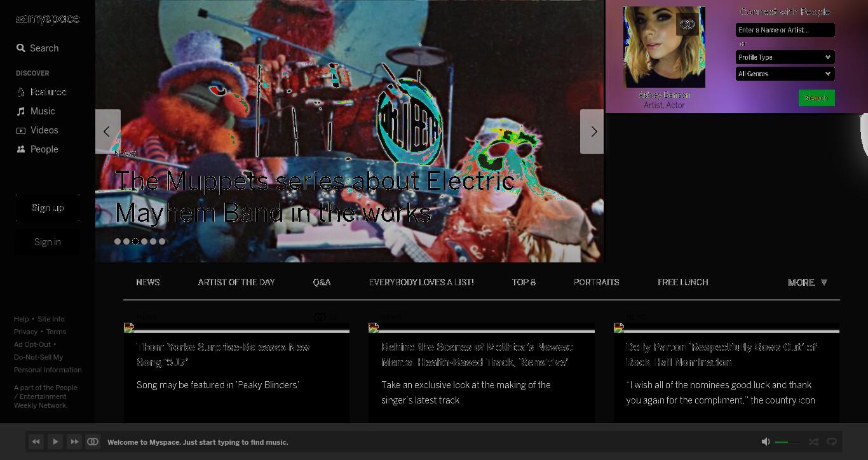Toggle repeat in the player

pyautogui.click(x=832, y=442)
